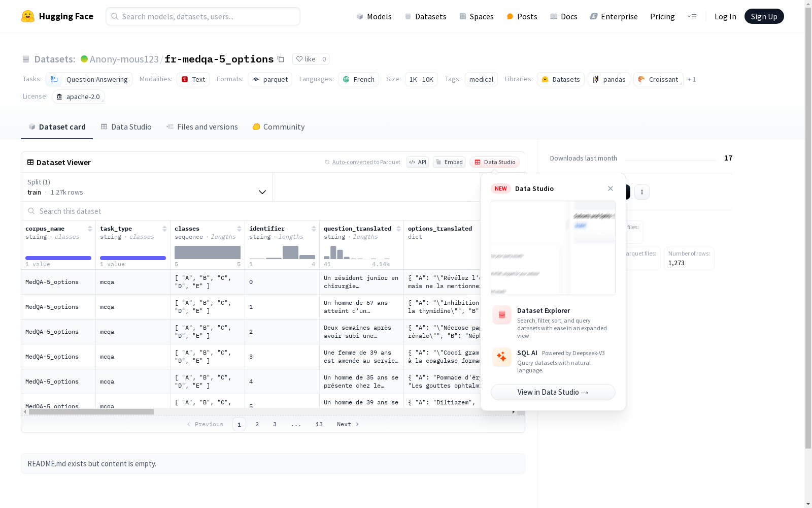Jump to page 13 of the dataset
Screen dimensions: 812x508
pyautogui.click(x=319, y=424)
